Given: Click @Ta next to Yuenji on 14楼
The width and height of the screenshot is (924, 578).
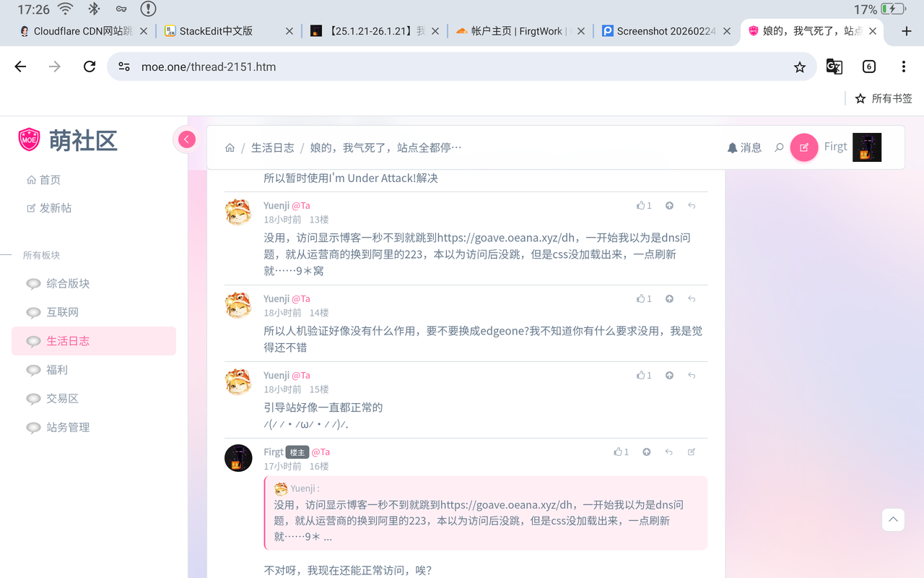Looking at the screenshot, I should coord(301,299).
